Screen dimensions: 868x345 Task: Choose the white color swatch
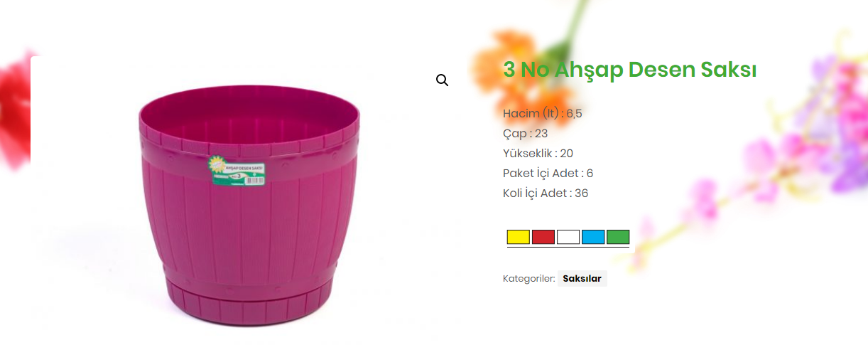(568, 237)
